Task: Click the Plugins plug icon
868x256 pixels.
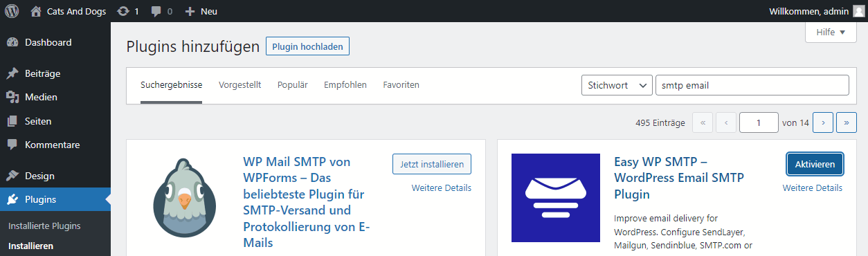Action: (12, 200)
